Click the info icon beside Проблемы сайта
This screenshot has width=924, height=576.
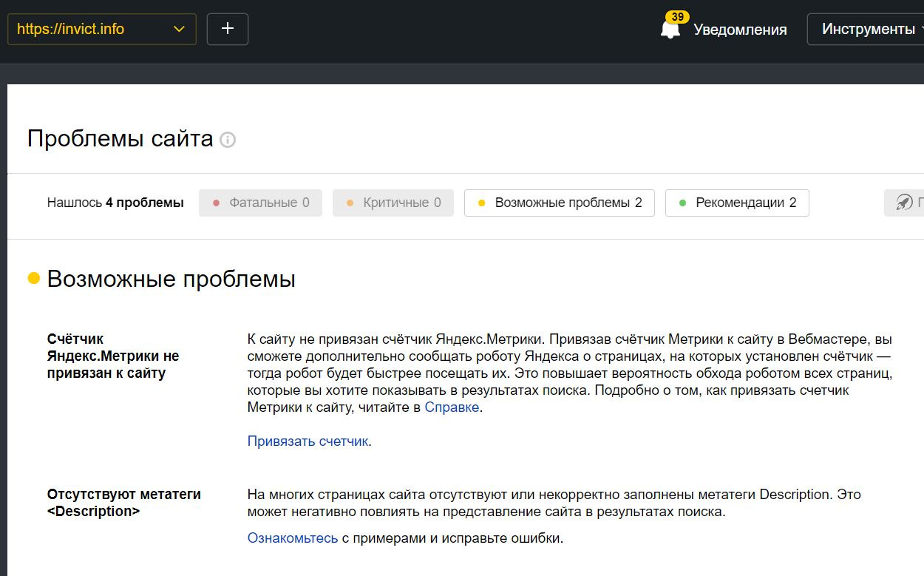click(228, 140)
